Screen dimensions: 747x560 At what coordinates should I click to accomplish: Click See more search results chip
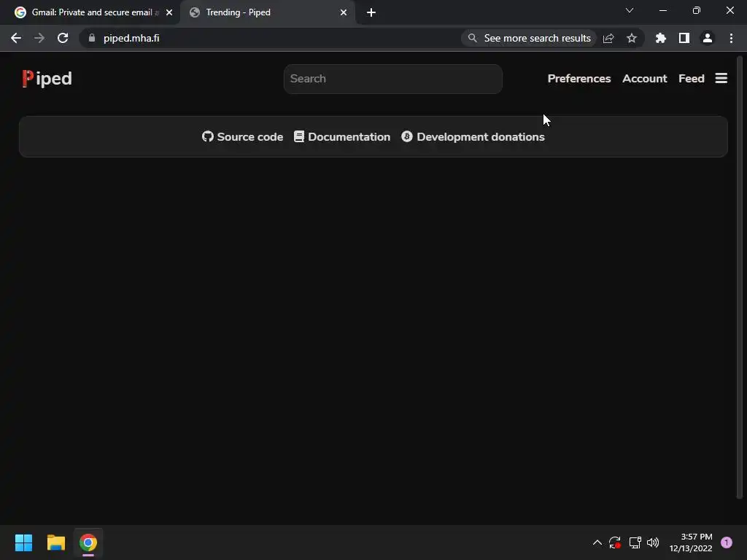(529, 38)
